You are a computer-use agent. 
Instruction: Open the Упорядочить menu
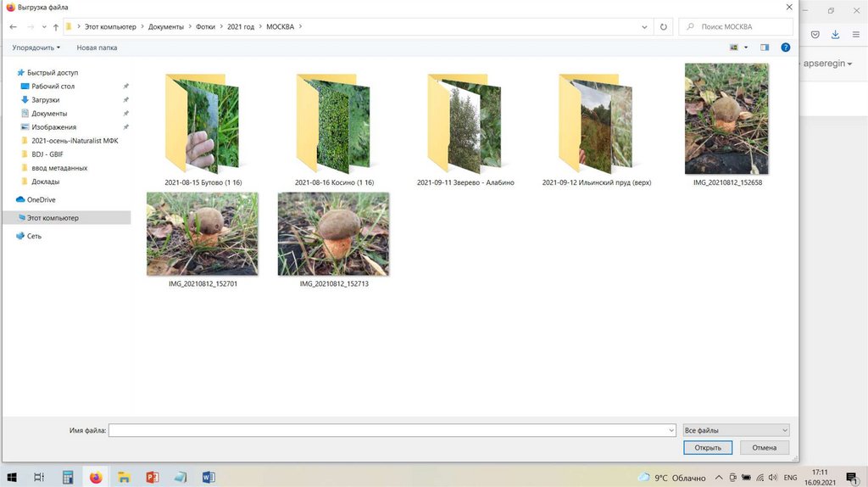click(x=36, y=48)
